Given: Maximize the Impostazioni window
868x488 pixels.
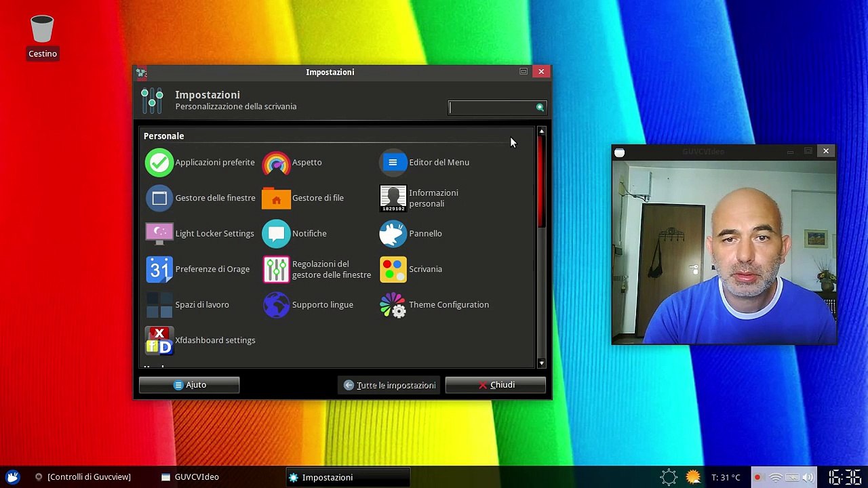Looking at the screenshot, I should click(524, 71).
